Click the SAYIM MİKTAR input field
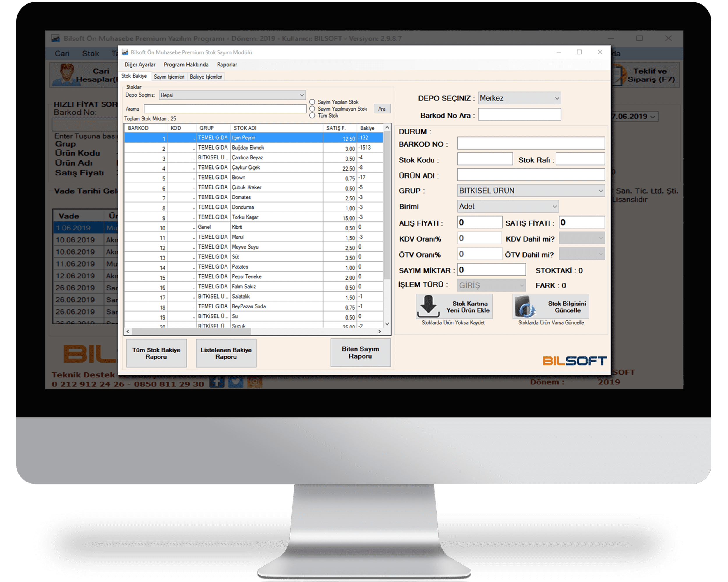Screen dimensions: 728x582 click(492, 269)
